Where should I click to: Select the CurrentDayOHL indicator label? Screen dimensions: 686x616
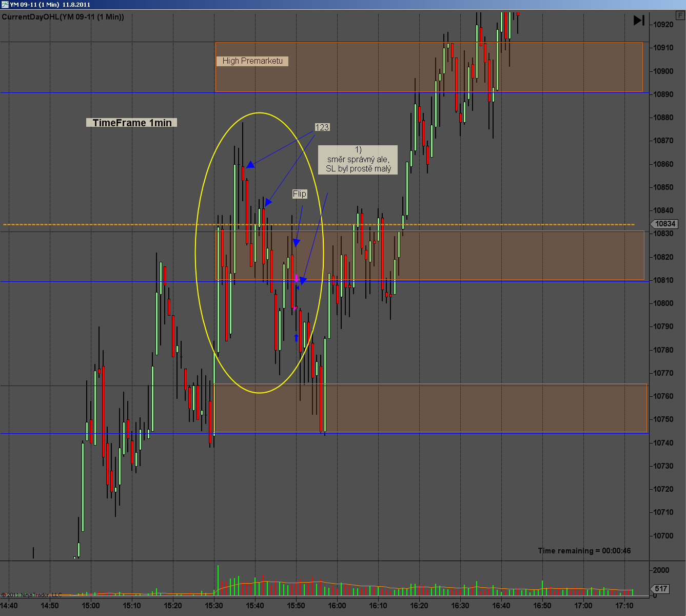click(x=63, y=17)
